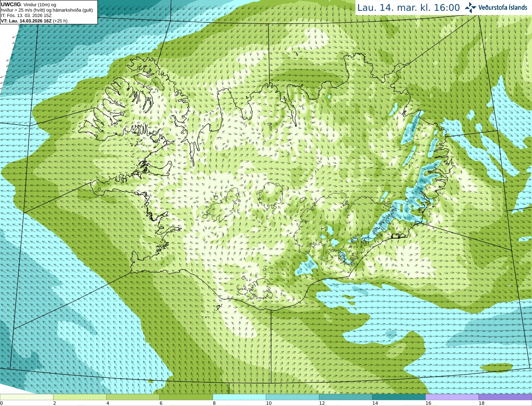Choose the light cyan 8–10 m/s swatch

point(239,397)
